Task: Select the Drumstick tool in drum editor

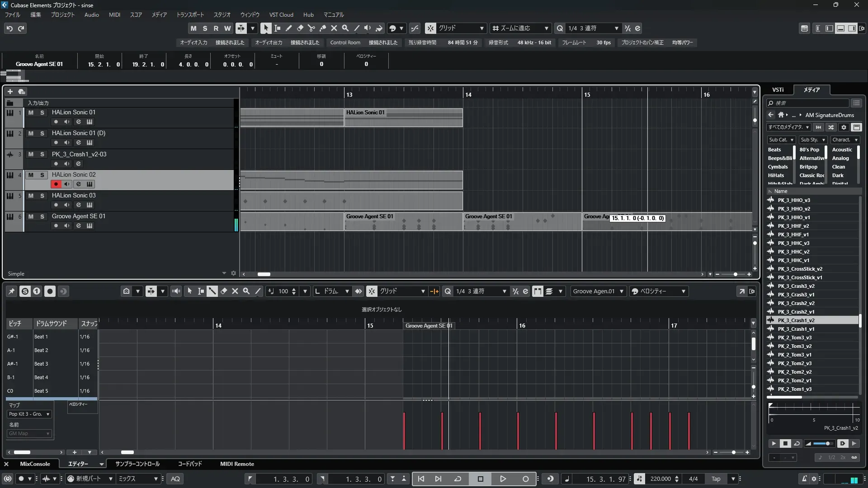Action: [x=212, y=291]
